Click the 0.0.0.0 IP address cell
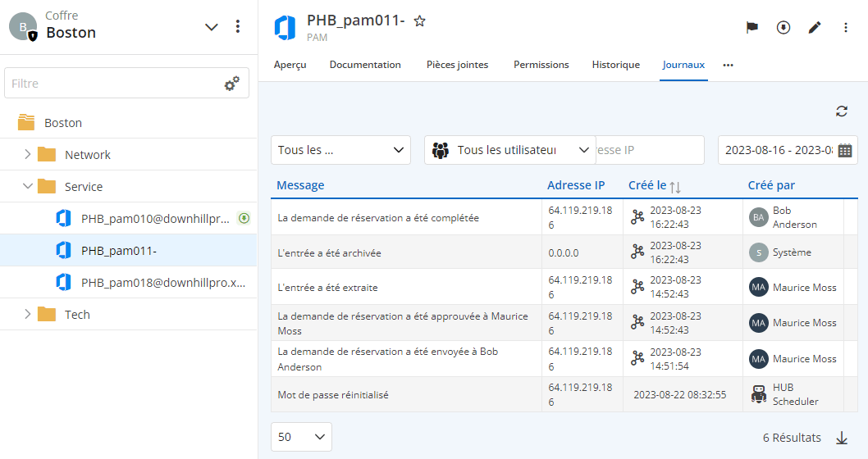Viewport: 868px width, 459px height. pyautogui.click(x=564, y=252)
